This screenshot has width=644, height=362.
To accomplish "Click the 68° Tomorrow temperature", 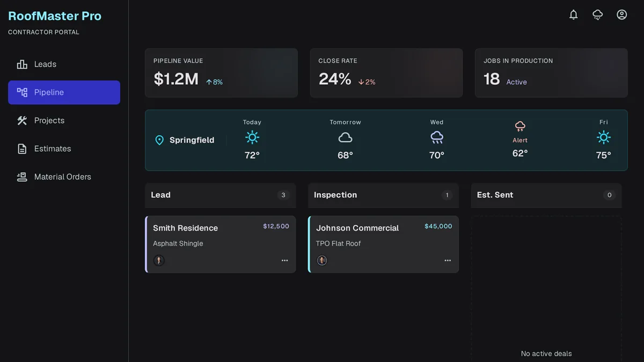I will click(x=346, y=155).
